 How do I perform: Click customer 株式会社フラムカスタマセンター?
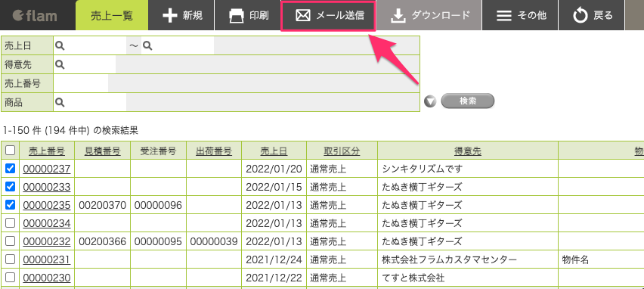pos(449,259)
